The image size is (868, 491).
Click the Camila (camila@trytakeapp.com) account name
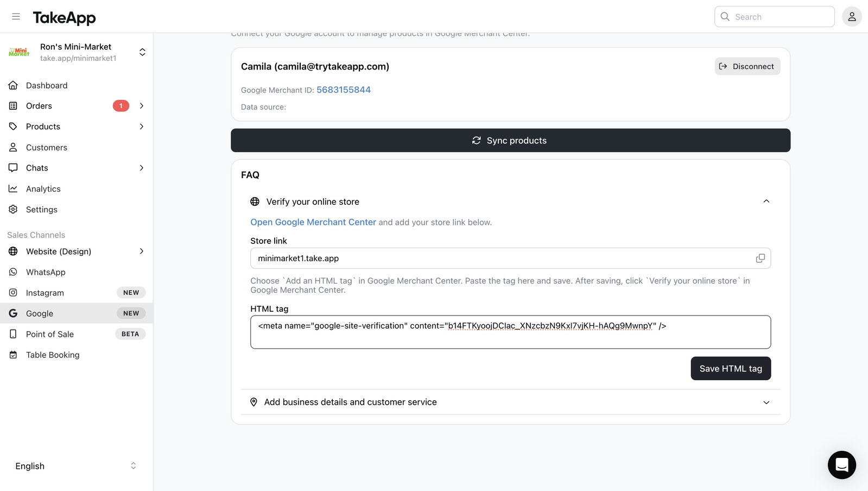tap(315, 66)
